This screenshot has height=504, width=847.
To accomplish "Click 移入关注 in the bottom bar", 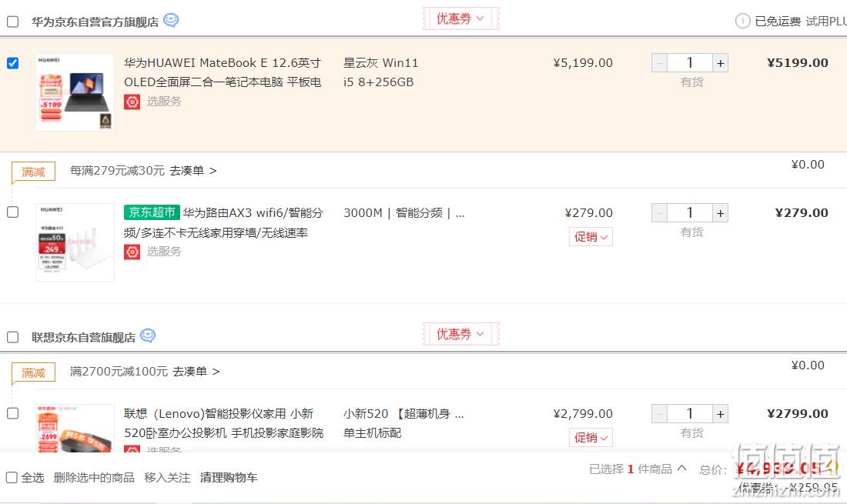I will [167, 478].
